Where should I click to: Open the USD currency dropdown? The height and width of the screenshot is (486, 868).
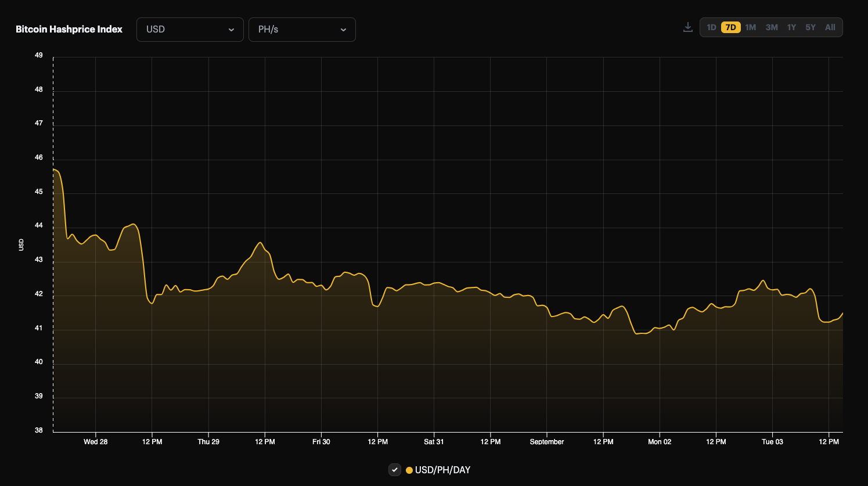[x=190, y=29]
